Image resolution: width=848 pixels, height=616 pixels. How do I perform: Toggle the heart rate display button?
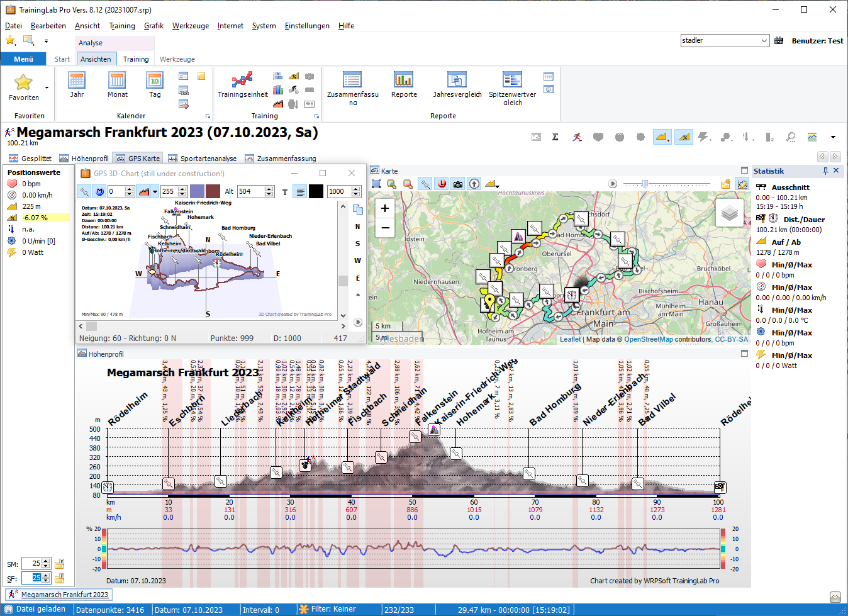coord(598,137)
